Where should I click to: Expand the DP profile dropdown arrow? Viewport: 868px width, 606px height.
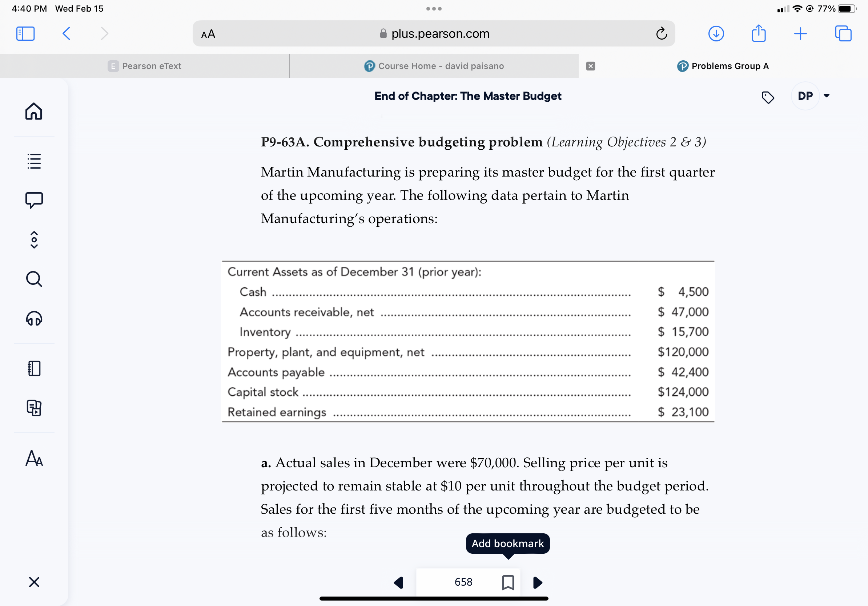tap(827, 96)
